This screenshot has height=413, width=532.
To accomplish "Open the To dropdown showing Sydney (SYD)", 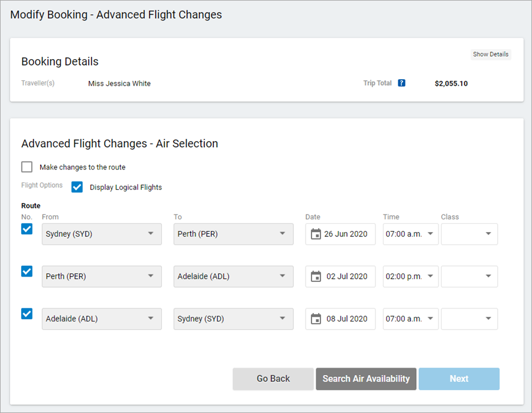I will 233,318.
